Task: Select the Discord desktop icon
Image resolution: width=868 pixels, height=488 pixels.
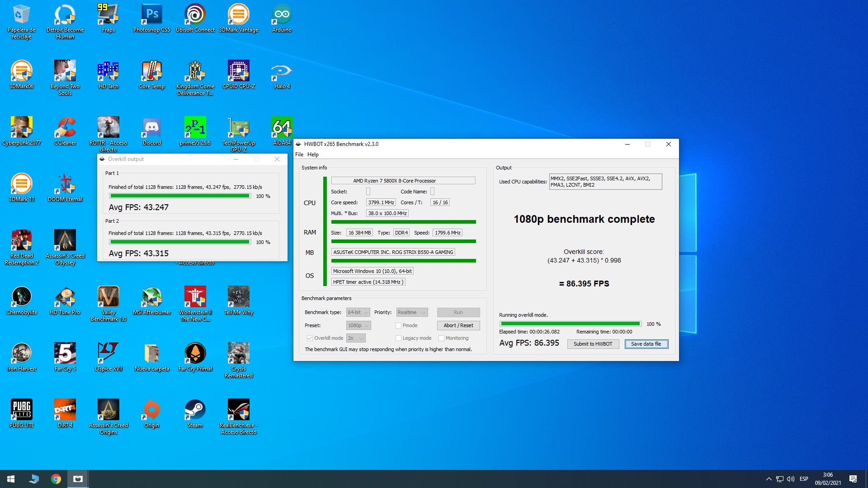Action: point(152,131)
